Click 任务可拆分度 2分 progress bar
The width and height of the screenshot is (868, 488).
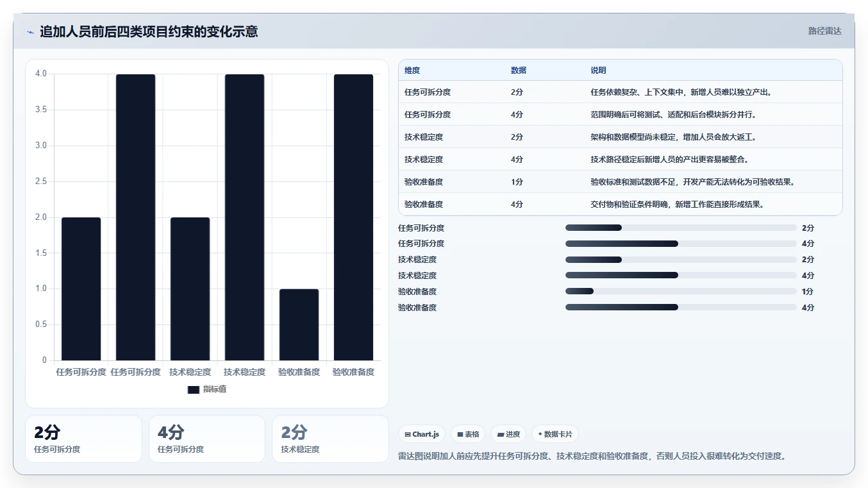click(x=681, y=228)
